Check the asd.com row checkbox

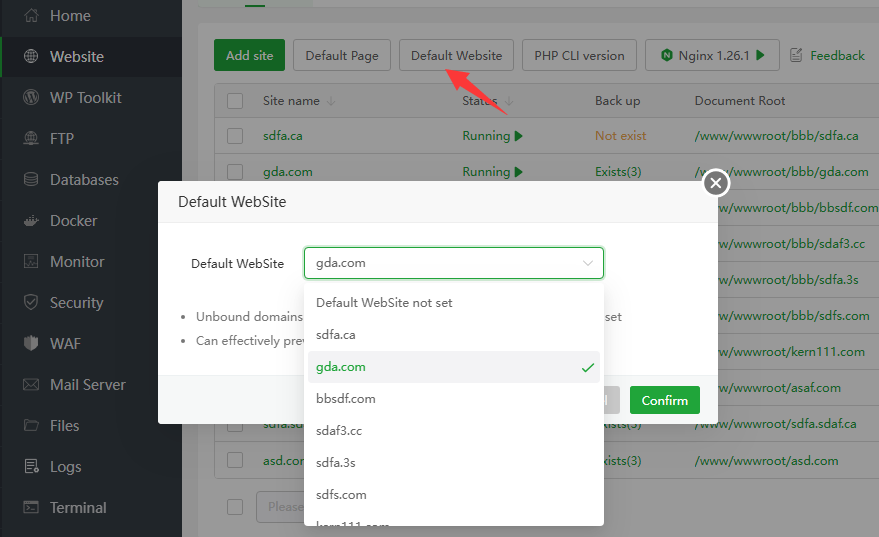tap(235, 460)
